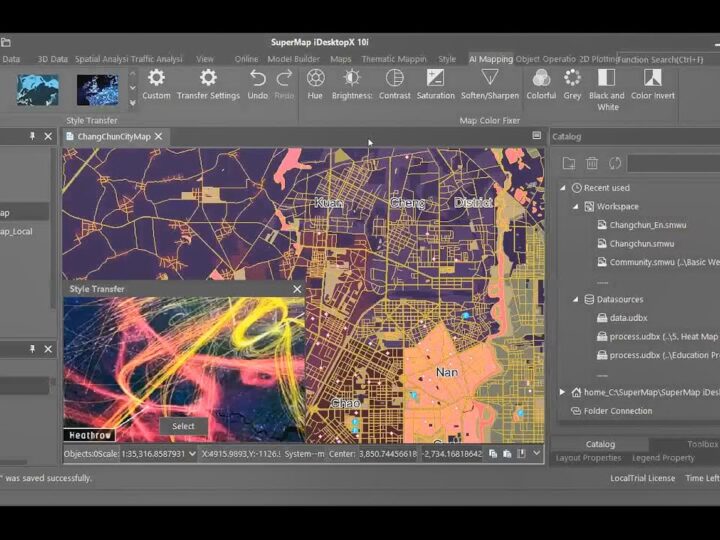Open the View ribbon tab
Viewport: 720px width, 540px height.
(205, 59)
